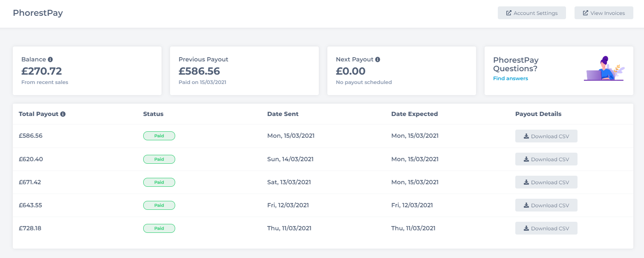
Task: Open the Find answers link
Action: [511, 78]
